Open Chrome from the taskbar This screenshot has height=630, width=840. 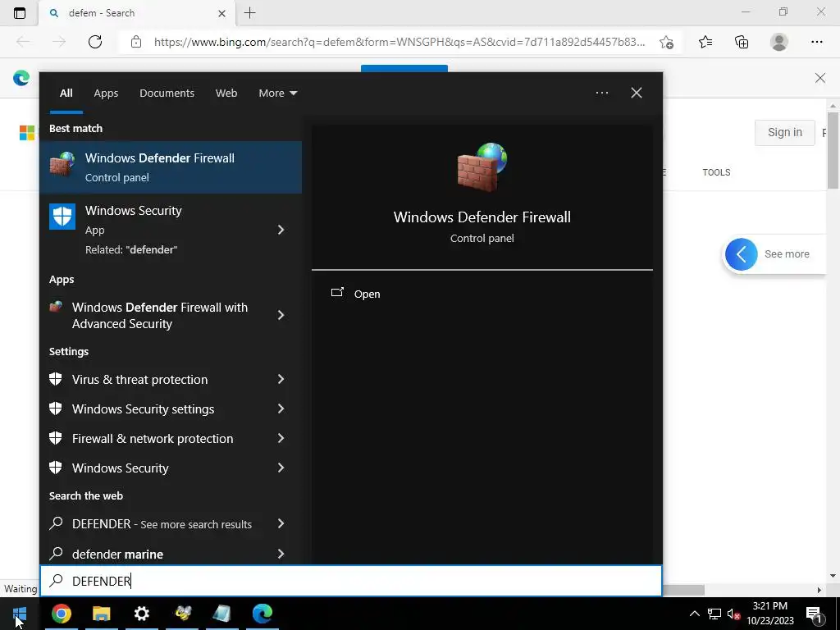click(x=61, y=614)
